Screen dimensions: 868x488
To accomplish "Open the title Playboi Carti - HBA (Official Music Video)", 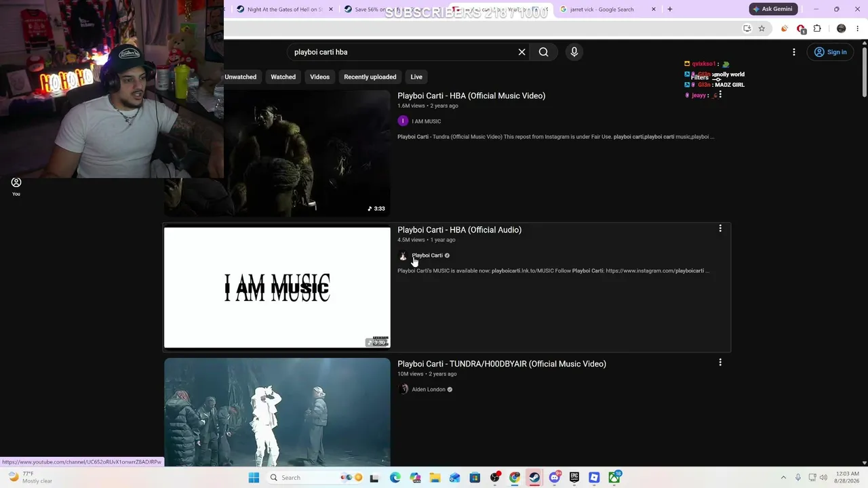I will point(471,96).
